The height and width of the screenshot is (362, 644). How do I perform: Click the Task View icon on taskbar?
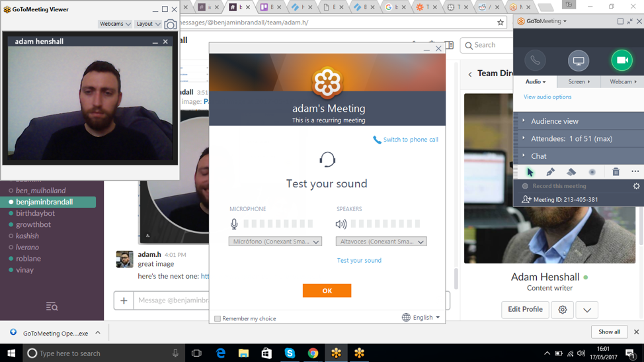tap(197, 353)
